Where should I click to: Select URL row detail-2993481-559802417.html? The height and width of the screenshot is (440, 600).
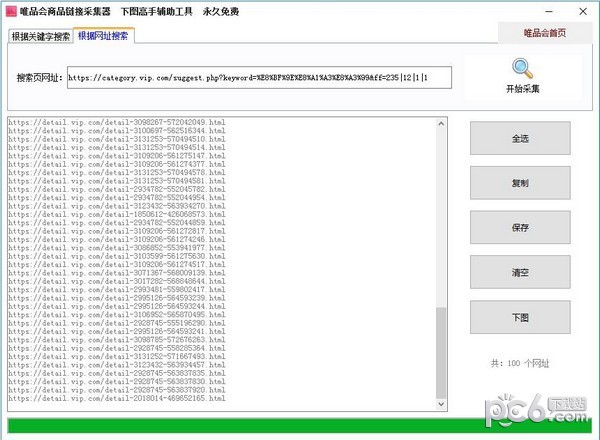[117, 290]
